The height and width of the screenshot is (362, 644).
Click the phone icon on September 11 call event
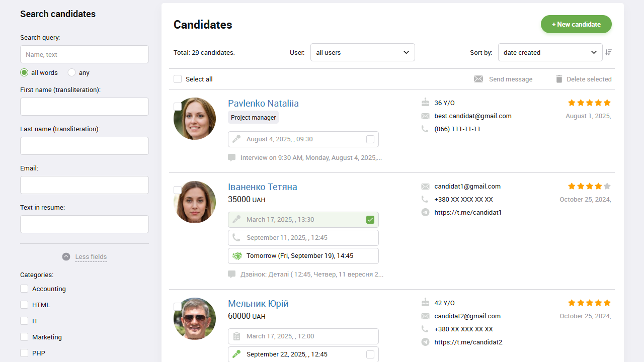pos(236,237)
